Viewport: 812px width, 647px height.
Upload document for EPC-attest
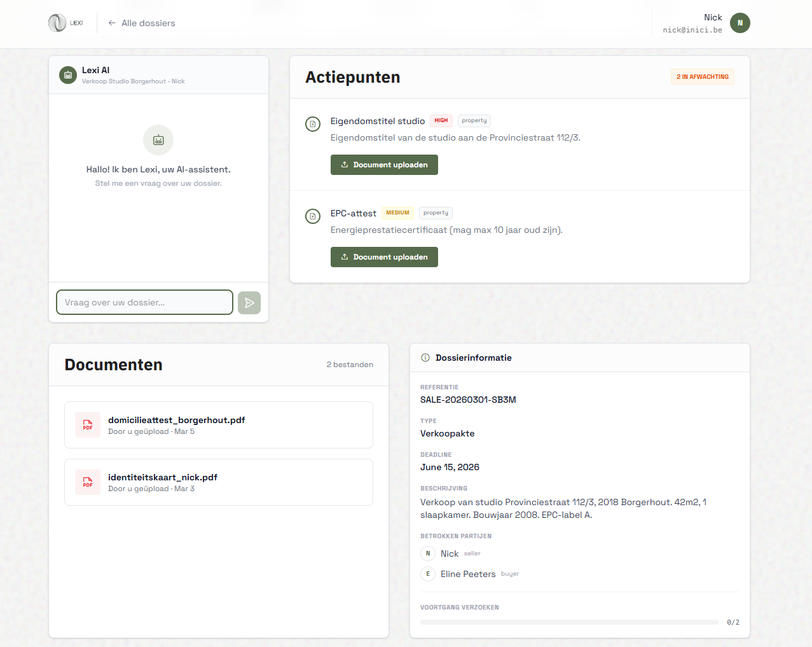pyautogui.click(x=384, y=257)
